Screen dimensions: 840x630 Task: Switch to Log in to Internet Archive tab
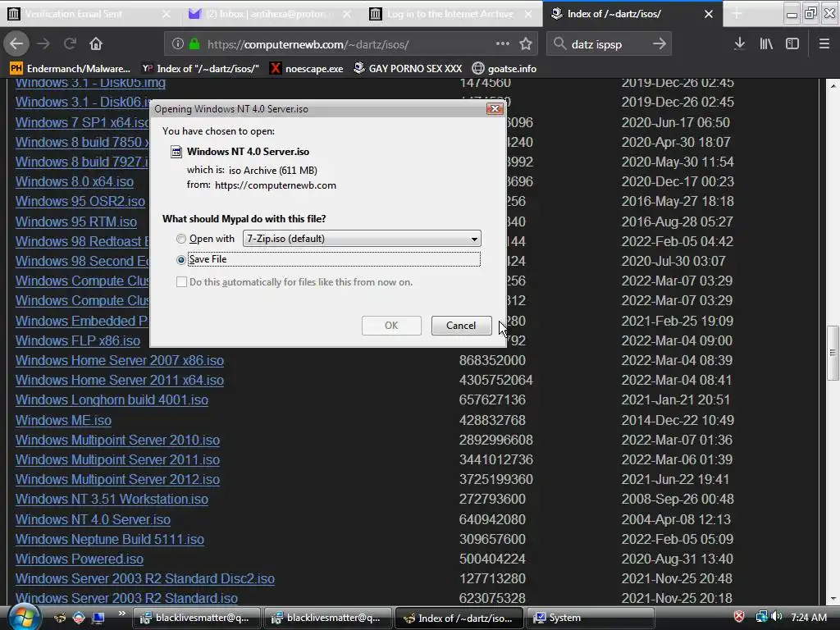[x=450, y=14]
